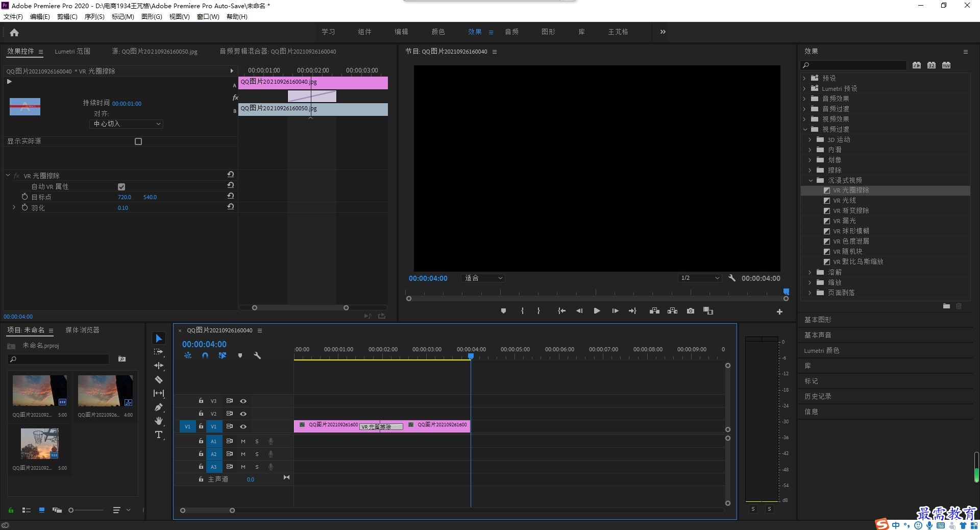The height and width of the screenshot is (530, 980).
Task: Create new custom bin in Effects panel
Action: tap(946, 306)
